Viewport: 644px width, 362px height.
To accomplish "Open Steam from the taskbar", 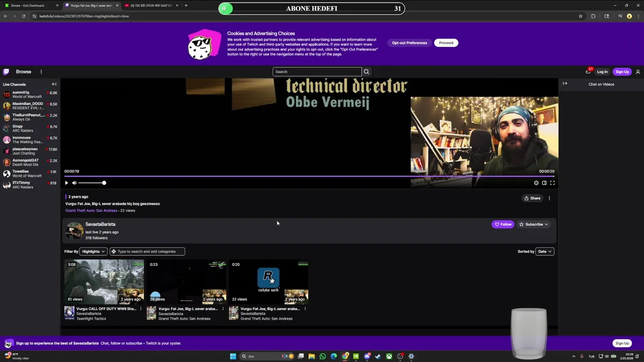I will (x=378, y=356).
